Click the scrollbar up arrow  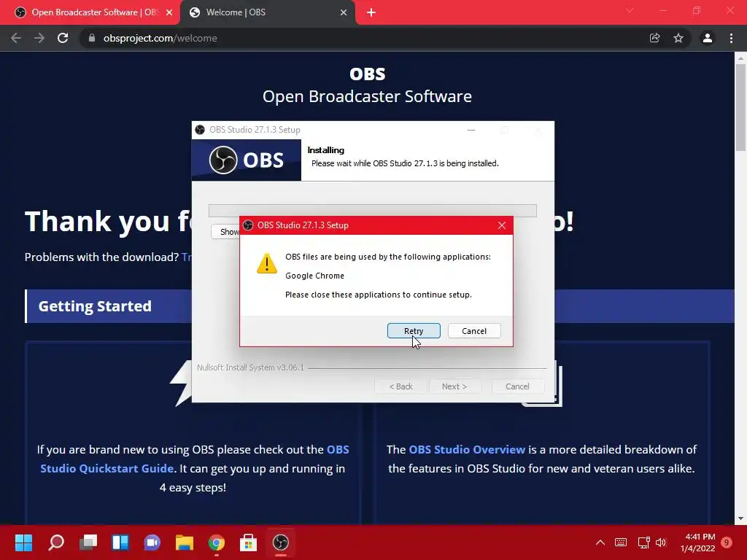tap(740, 58)
